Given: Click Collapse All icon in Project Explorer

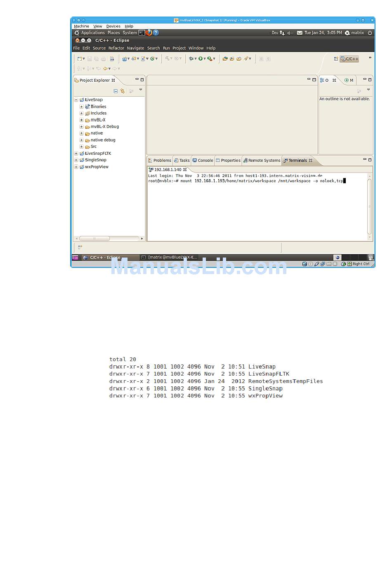Looking at the screenshot, I should (116, 91).
